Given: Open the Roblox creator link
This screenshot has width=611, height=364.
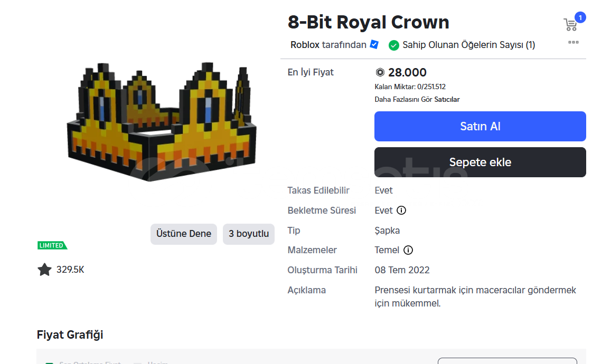Looking at the screenshot, I should [x=305, y=45].
